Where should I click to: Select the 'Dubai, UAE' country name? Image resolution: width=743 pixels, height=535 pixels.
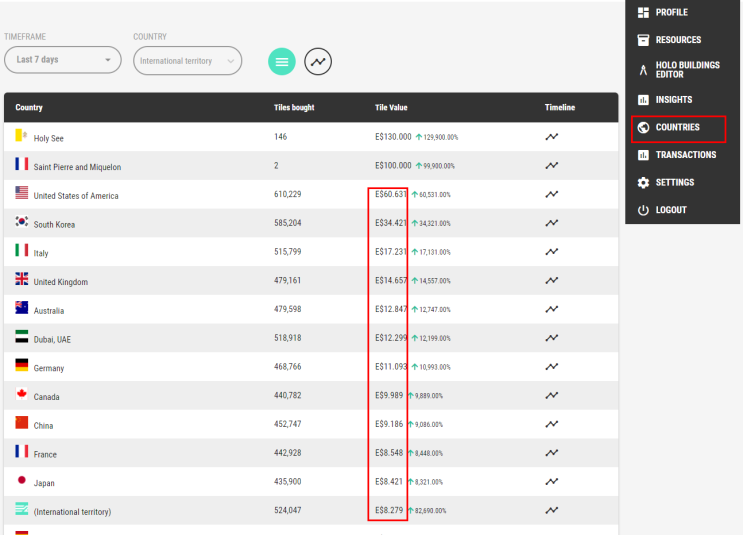[x=52, y=340]
